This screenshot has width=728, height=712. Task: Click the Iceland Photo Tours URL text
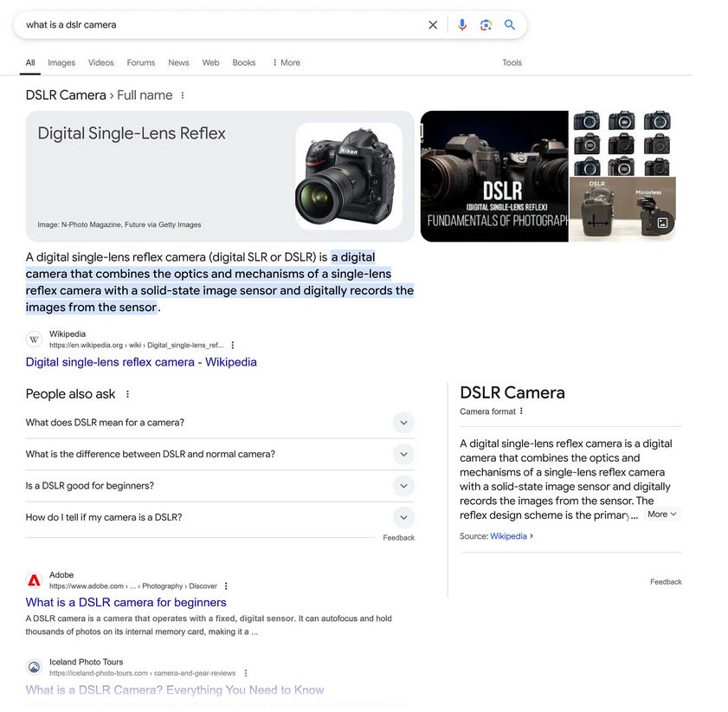[x=143, y=673]
